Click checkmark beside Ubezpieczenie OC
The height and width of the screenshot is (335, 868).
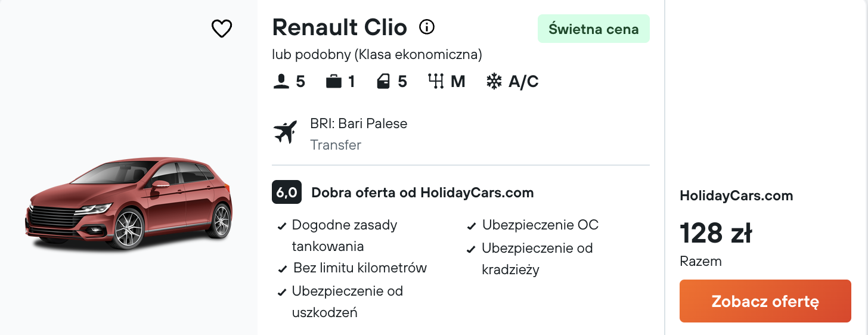tap(472, 227)
